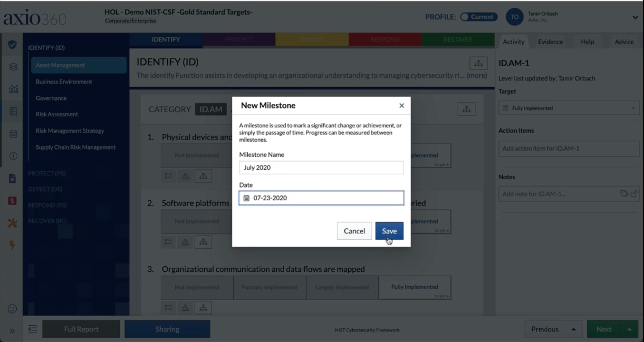The image size is (644, 342).
Task: Click the wrench tools sidebar icon
Action: click(x=12, y=223)
